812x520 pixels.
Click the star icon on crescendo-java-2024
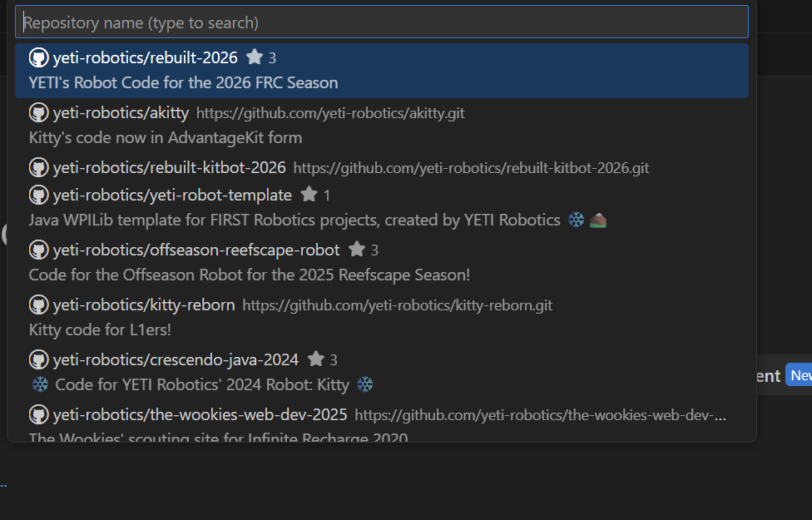(315, 359)
